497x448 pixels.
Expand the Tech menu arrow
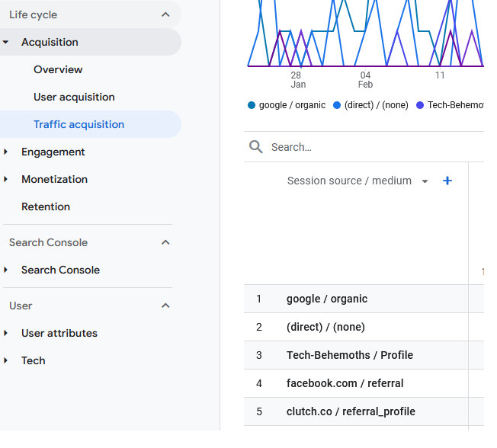click(x=6, y=360)
